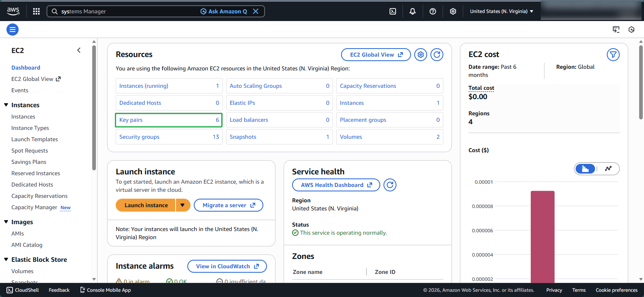Open Elastic IPs resource tile
This screenshot has height=297, width=644.
click(280, 103)
